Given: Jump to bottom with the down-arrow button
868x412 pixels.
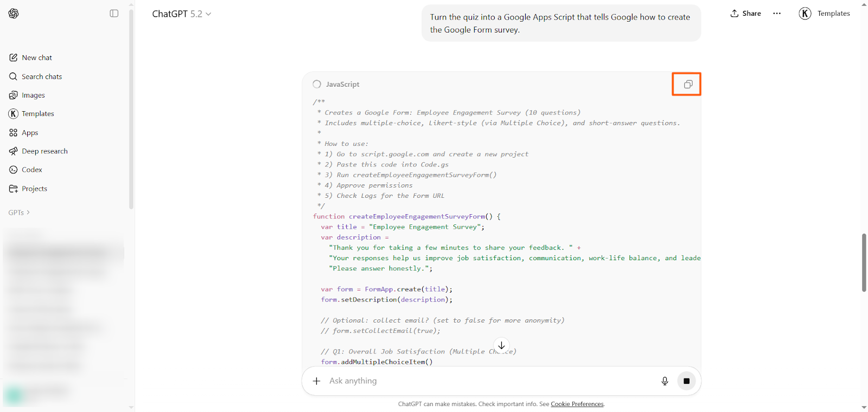Looking at the screenshot, I should click(x=501, y=345).
